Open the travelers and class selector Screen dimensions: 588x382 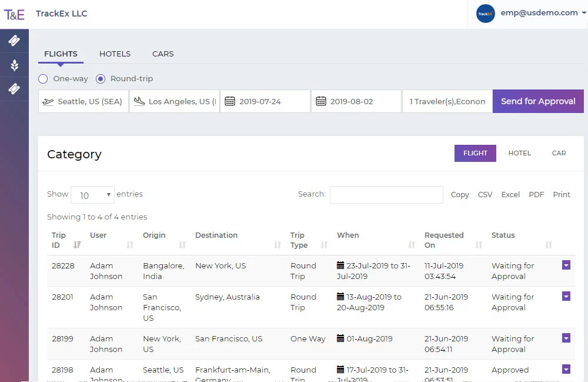click(447, 101)
